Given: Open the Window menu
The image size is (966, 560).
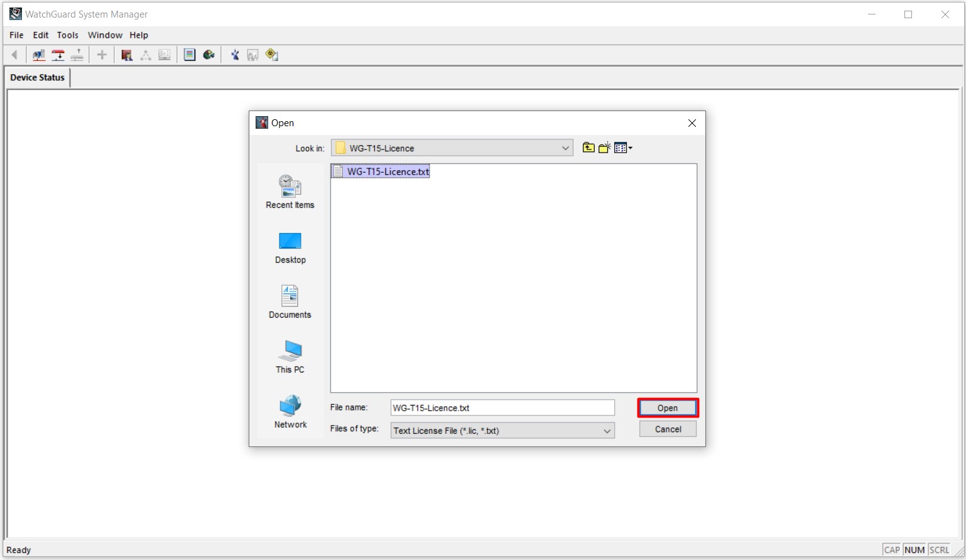Looking at the screenshot, I should [105, 35].
